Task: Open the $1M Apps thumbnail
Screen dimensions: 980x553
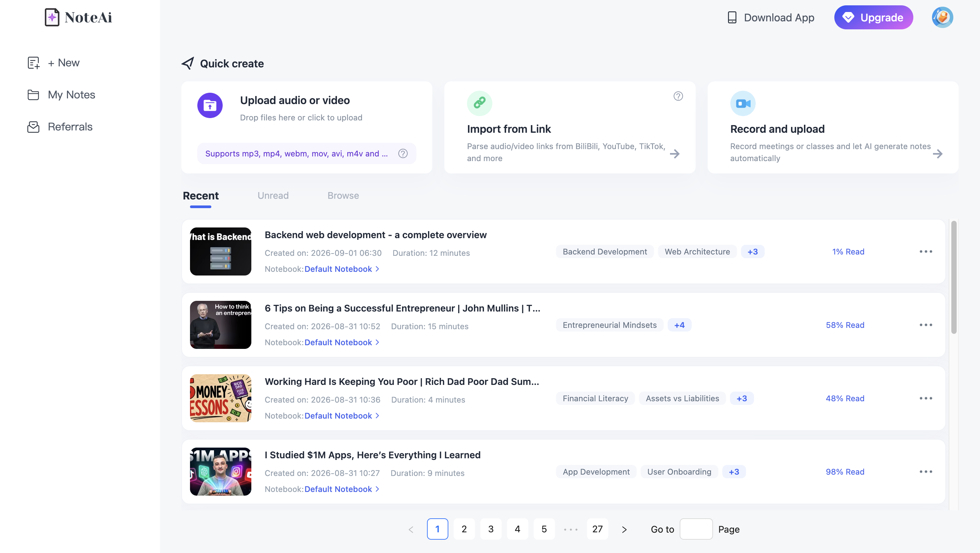Action: 220,472
